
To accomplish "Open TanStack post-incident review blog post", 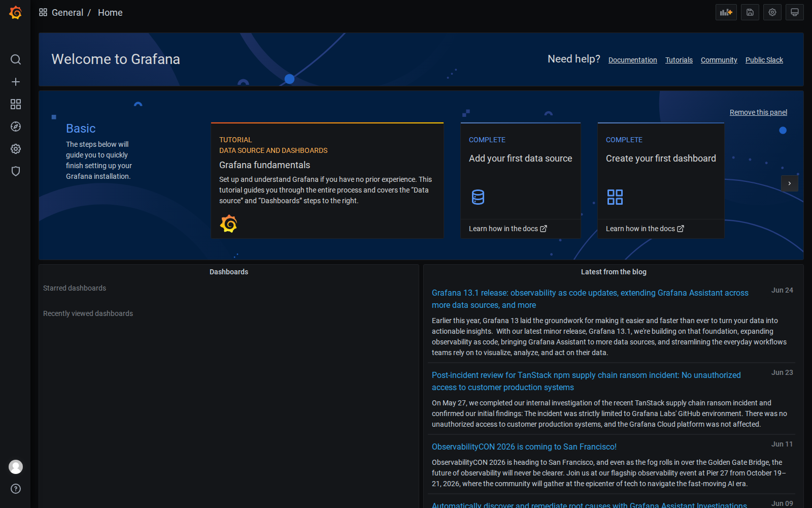I will [x=586, y=381].
